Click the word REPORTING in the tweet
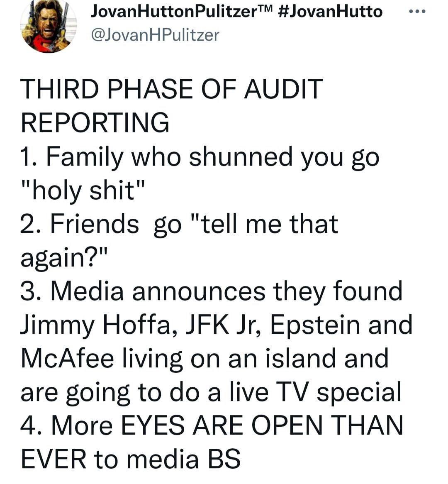This screenshot has height=484, width=448. [95, 122]
